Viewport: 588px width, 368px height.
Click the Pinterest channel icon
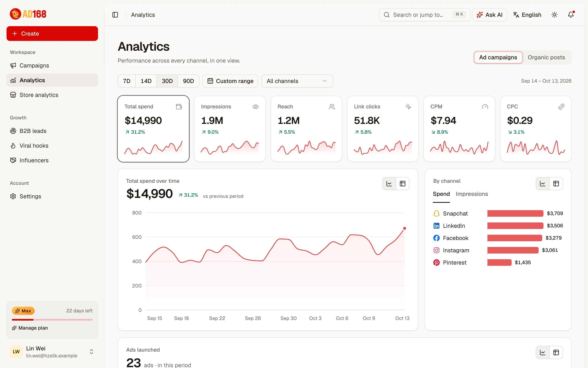point(436,262)
